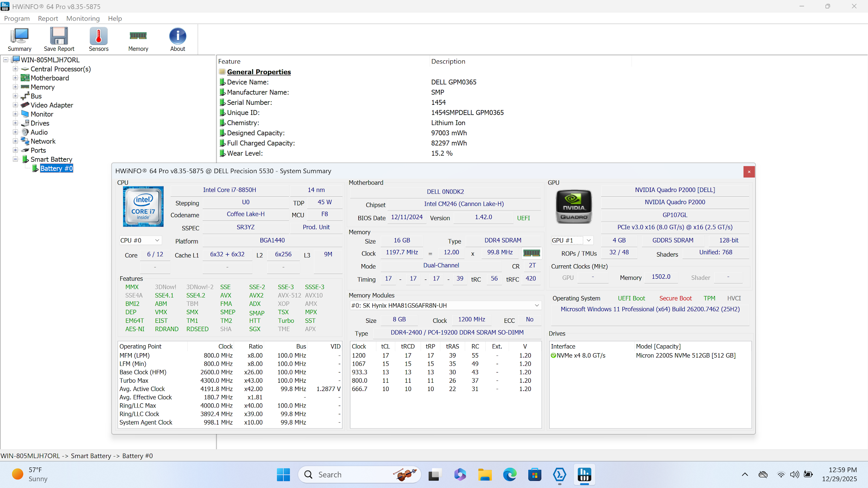
Task: Click the Intel Core i7 logo
Action: pyautogui.click(x=143, y=207)
